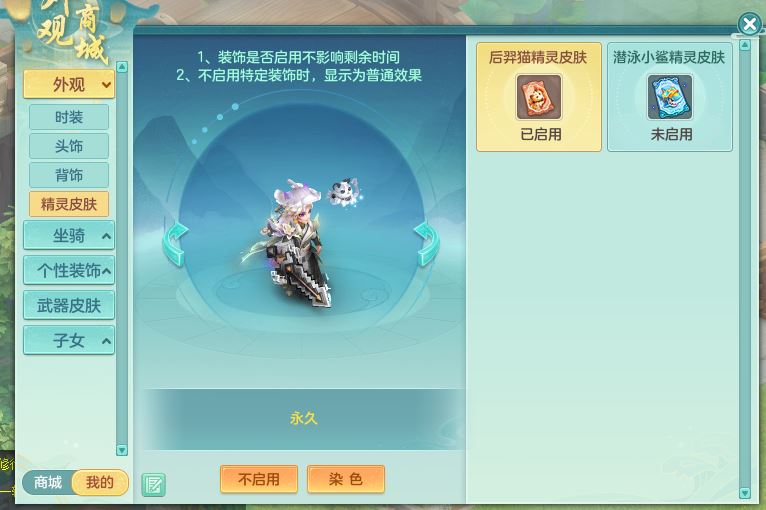Image resolution: width=766 pixels, height=510 pixels.
Task: Click the 后羿猫精灵皮肤 card icon
Action: click(539, 97)
